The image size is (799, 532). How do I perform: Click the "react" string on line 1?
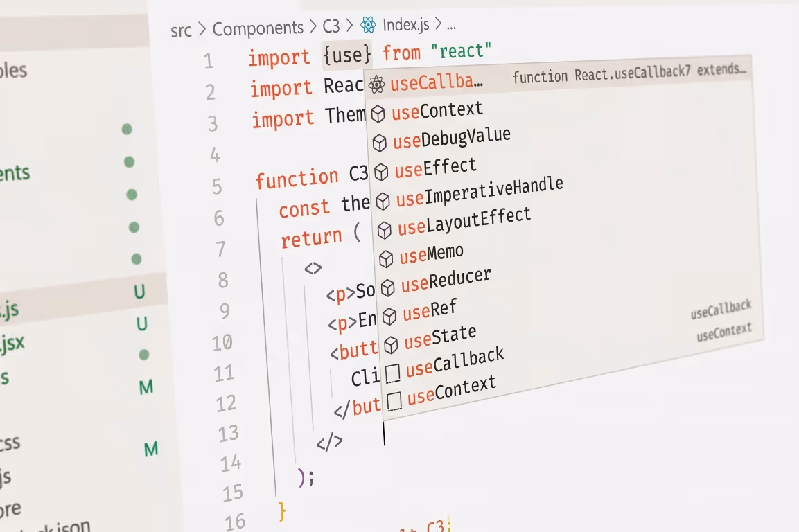point(461,51)
